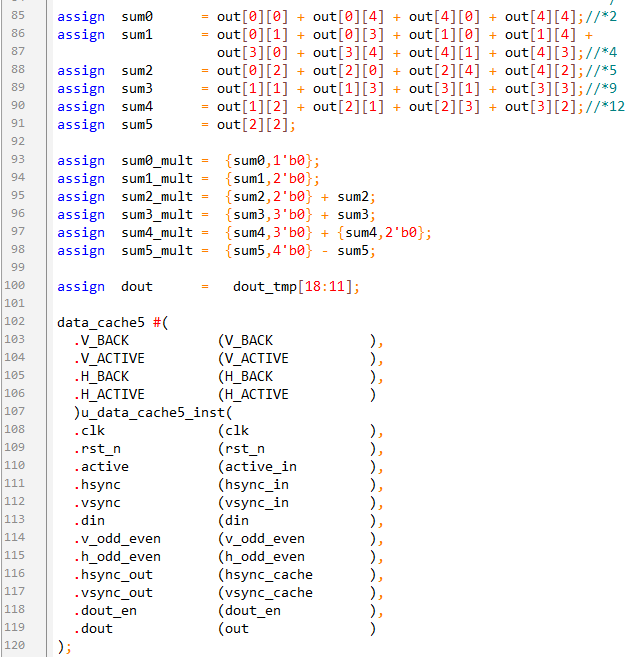Click the '.V_BACK' parameter on line 103
This screenshot has height=657, width=638.
pos(101,341)
